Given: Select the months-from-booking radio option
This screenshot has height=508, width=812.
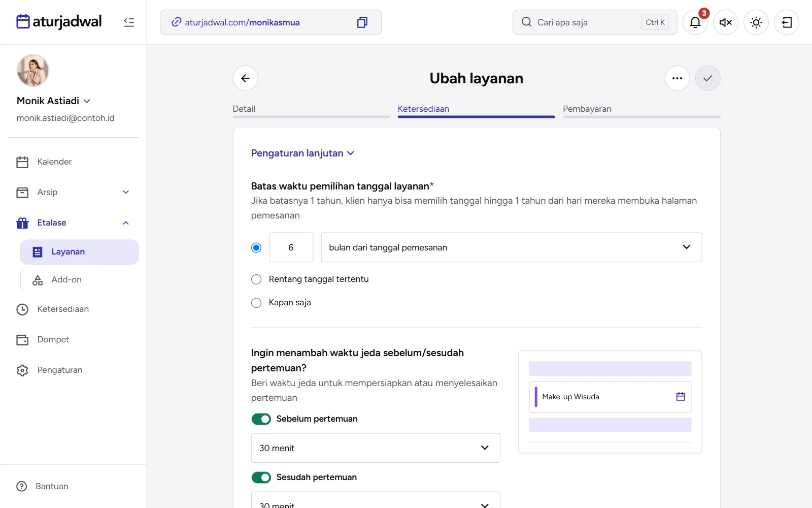Looking at the screenshot, I should click(x=256, y=247).
